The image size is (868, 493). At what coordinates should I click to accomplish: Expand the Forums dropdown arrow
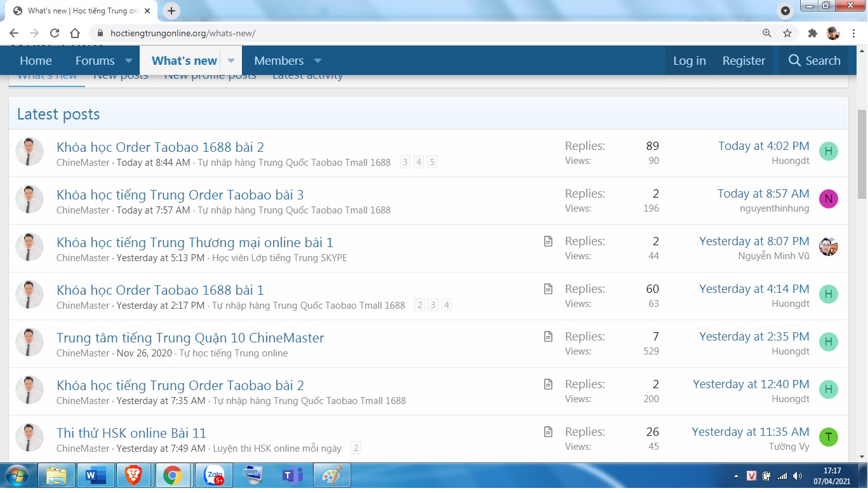[128, 61]
